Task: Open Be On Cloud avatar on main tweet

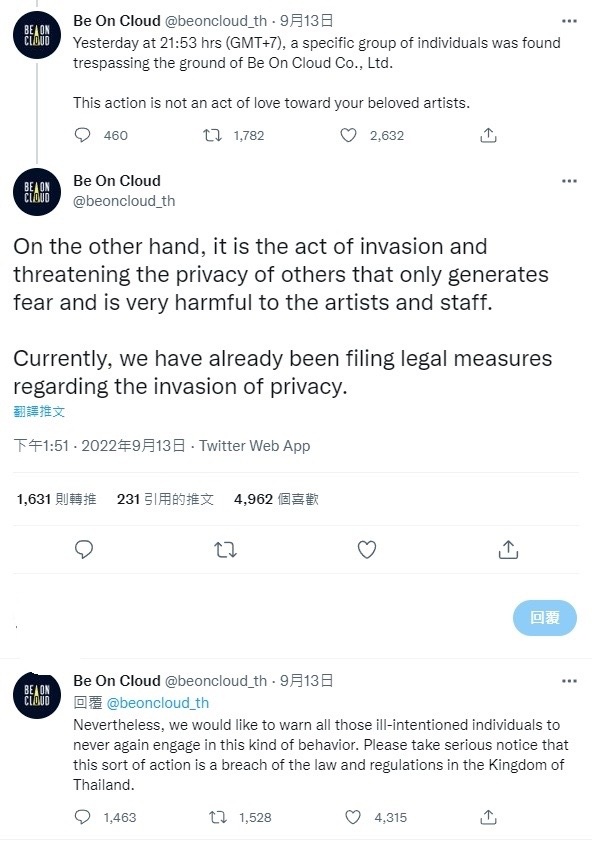Action: coord(37,192)
